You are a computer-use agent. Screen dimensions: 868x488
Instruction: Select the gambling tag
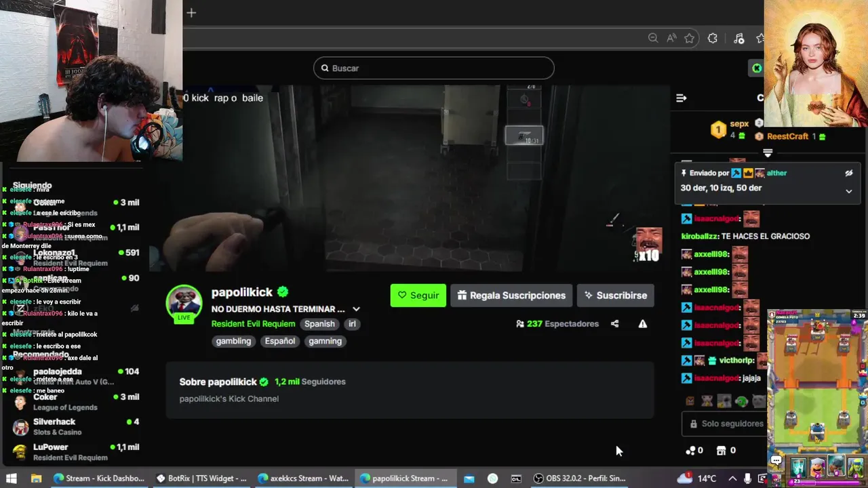[x=233, y=341]
